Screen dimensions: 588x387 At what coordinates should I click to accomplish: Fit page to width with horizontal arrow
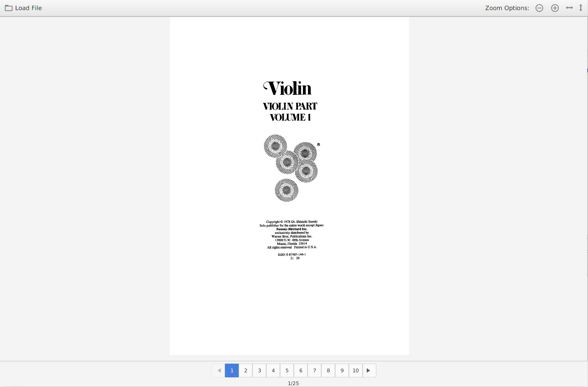pos(569,8)
